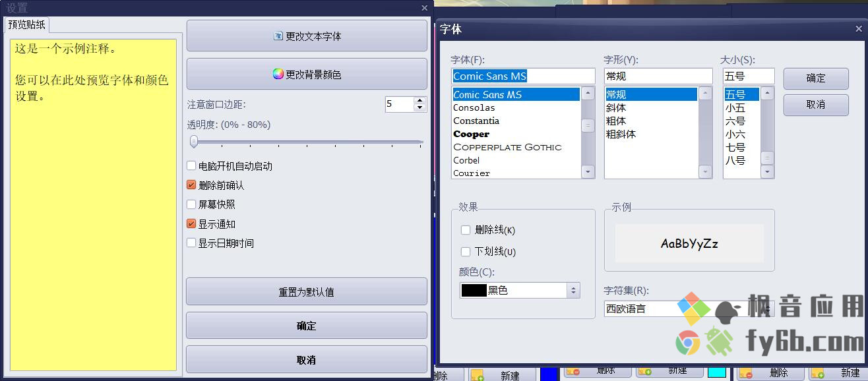Confirm with 确定 in the 设置 window
Screen dimensions: 868x381
click(307, 326)
